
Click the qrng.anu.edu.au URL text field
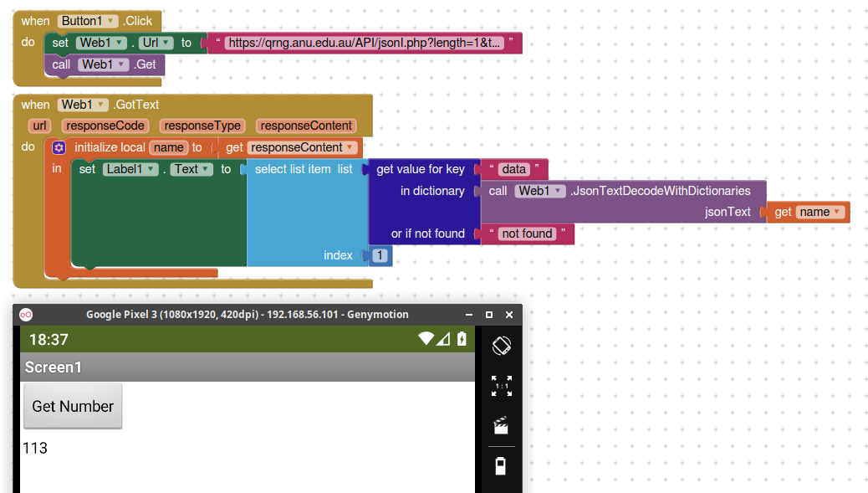pyautogui.click(x=365, y=43)
